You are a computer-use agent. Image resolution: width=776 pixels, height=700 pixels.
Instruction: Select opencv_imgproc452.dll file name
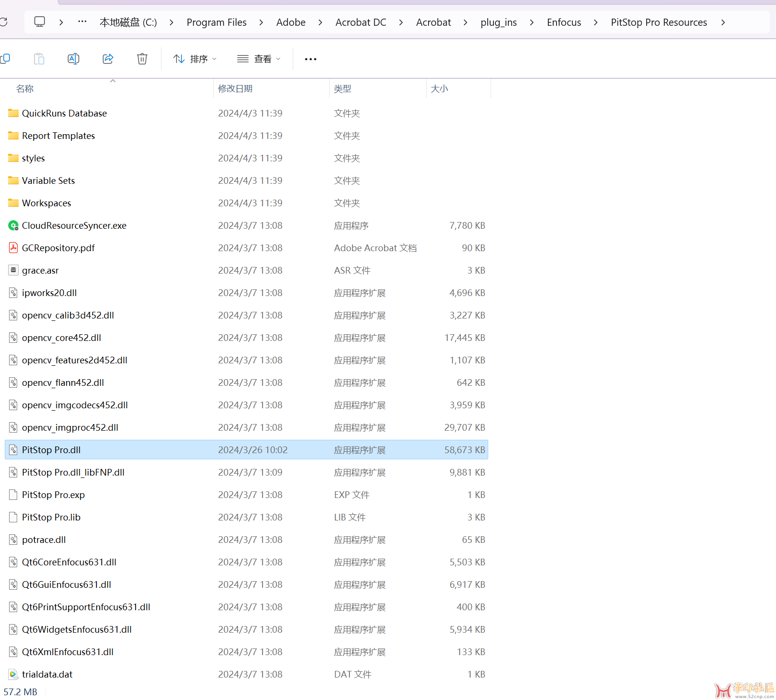[x=70, y=427]
